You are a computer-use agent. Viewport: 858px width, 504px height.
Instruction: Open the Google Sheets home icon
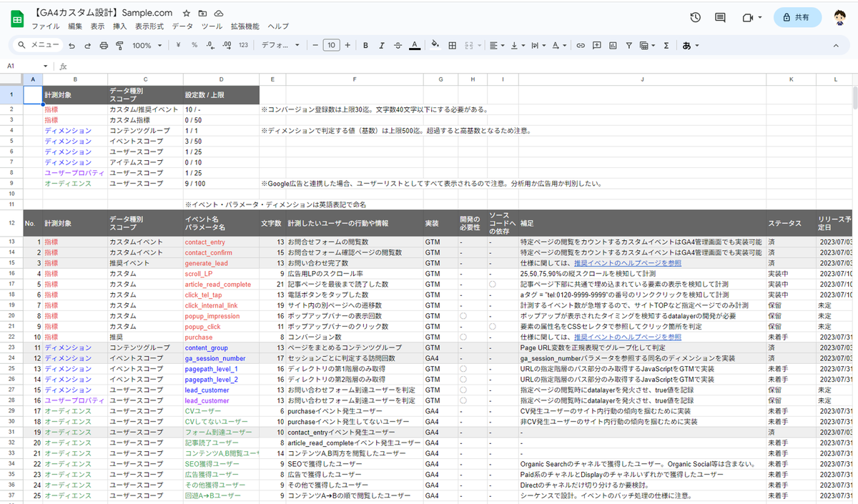tap(17, 19)
